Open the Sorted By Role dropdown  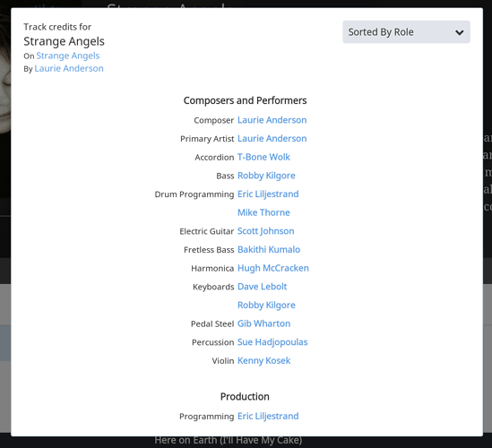click(x=406, y=32)
